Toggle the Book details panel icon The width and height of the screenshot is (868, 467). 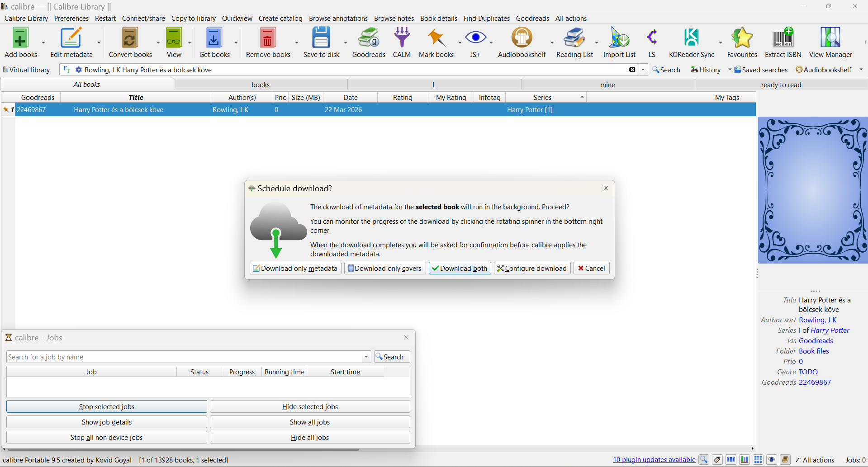(x=785, y=460)
